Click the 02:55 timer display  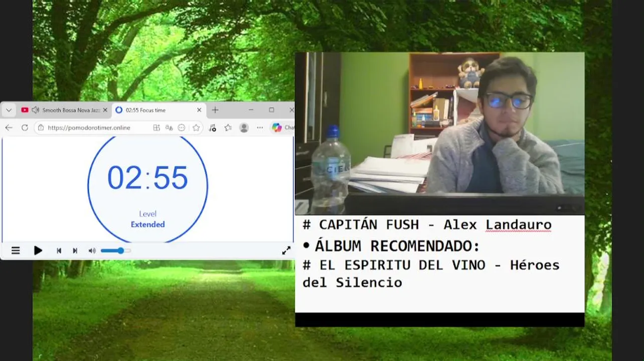pyautogui.click(x=147, y=177)
